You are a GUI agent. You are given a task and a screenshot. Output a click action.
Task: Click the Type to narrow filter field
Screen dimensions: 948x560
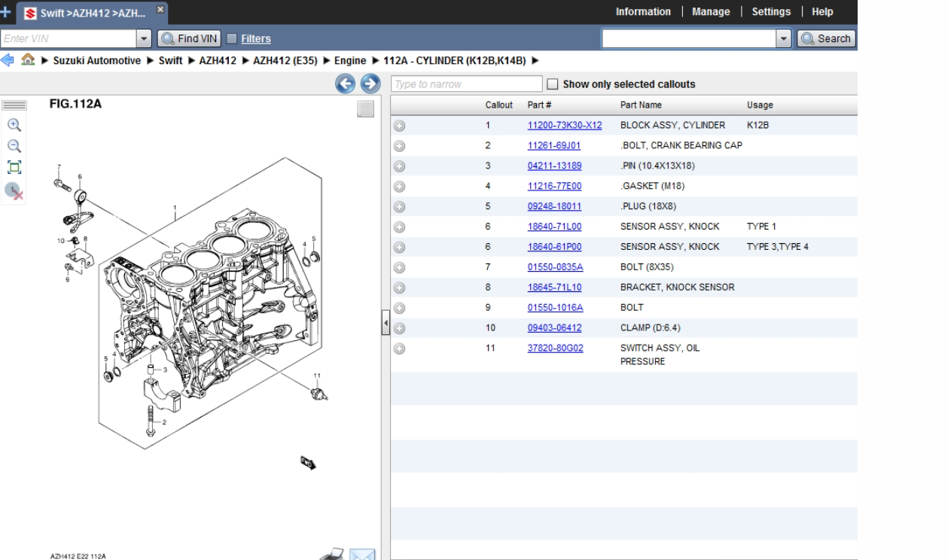pos(467,84)
